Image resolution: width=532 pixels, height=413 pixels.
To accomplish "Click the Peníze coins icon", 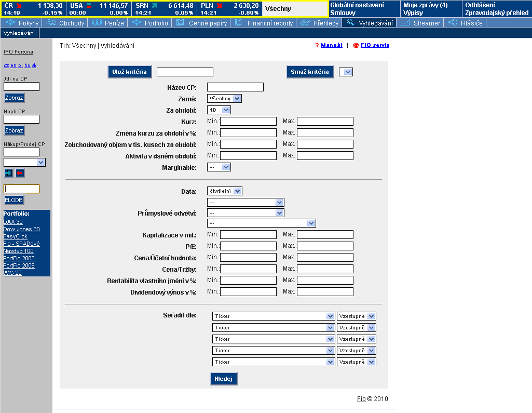I will 97,23.
